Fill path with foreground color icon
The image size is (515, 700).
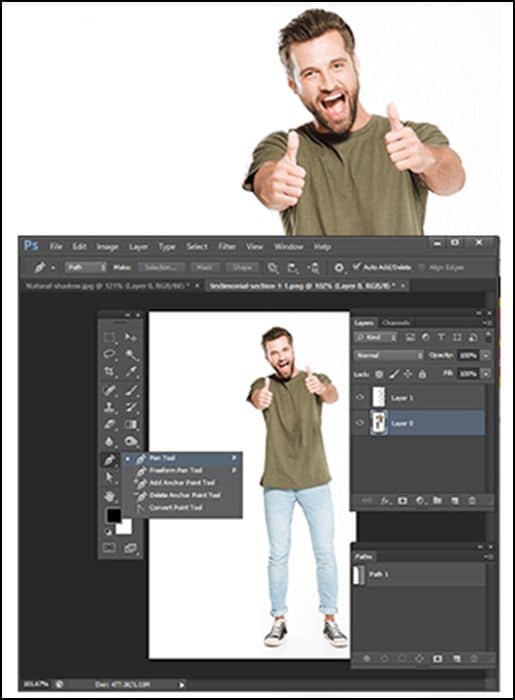coord(367,658)
